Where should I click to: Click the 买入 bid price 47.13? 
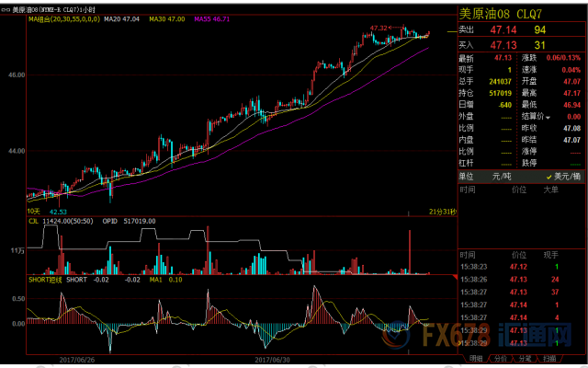[x=503, y=44]
